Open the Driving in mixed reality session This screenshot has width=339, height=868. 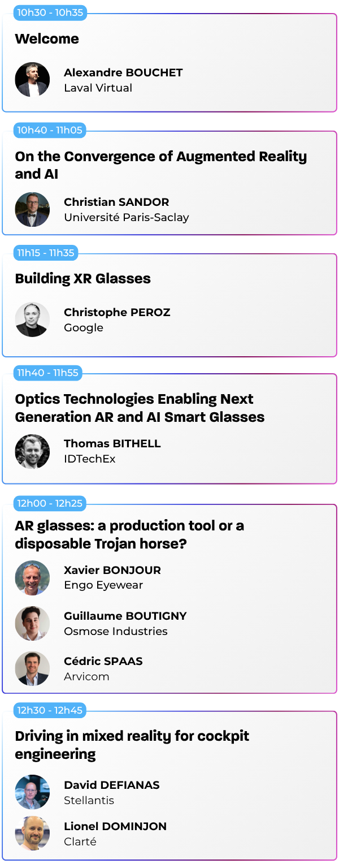tap(132, 745)
